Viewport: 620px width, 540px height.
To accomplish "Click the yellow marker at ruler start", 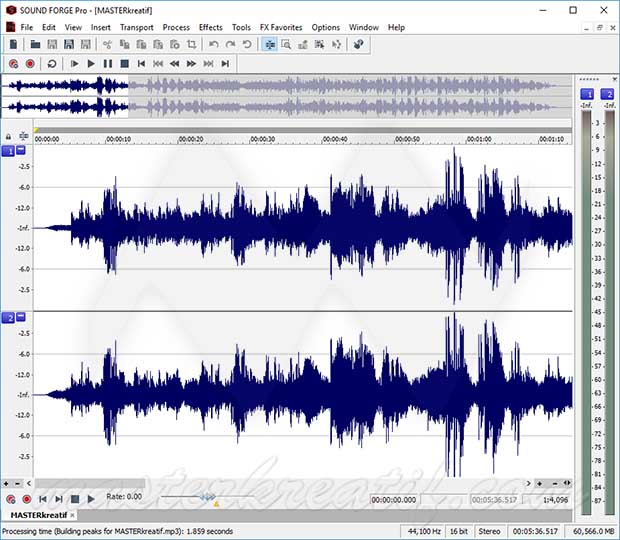I will (36, 130).
